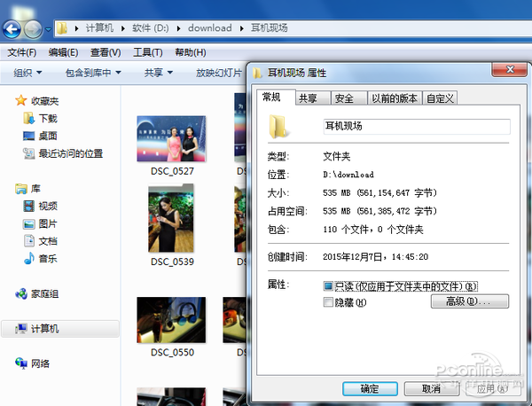Image resolution: width=532 pixels, height=406 pixels.
Task: Start 放映幻灯片 slideshow
Action: [x=219, y=73]
